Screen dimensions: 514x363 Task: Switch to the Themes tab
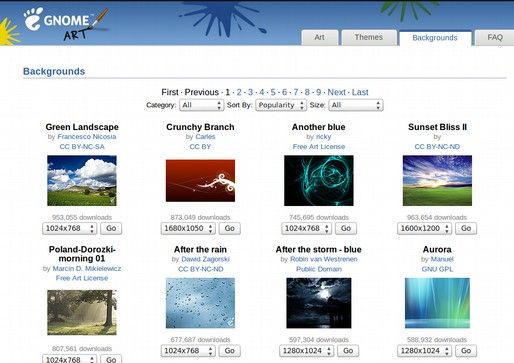pos(369,37)
